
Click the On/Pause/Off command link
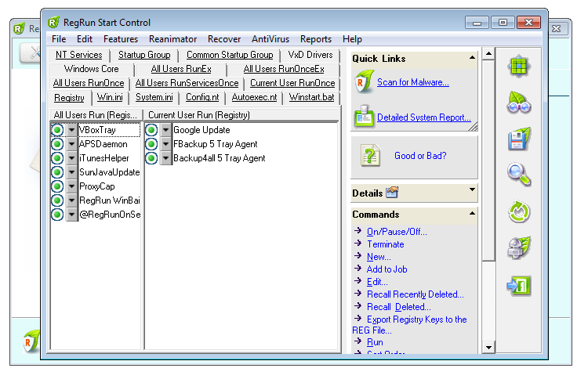397,232
